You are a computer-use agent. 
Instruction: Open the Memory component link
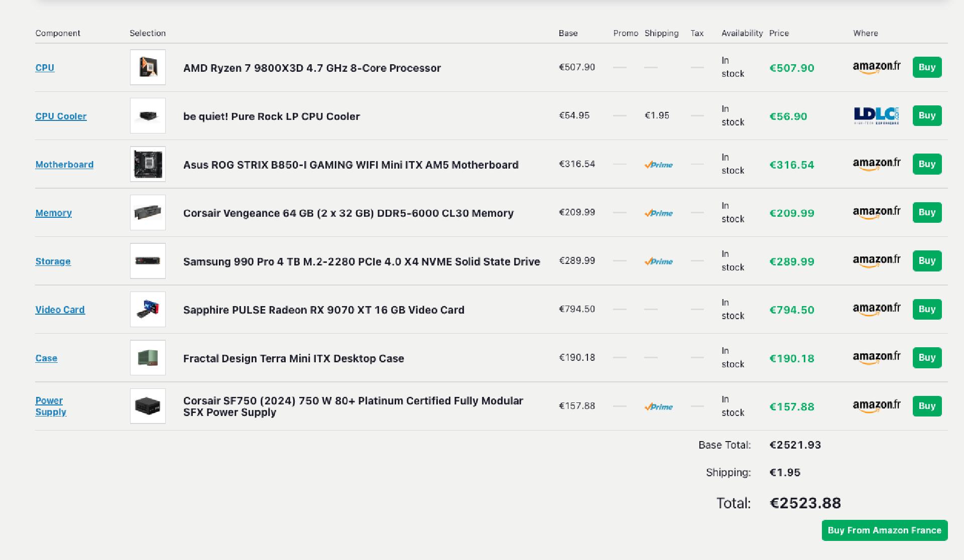click(x=53, y=213)
